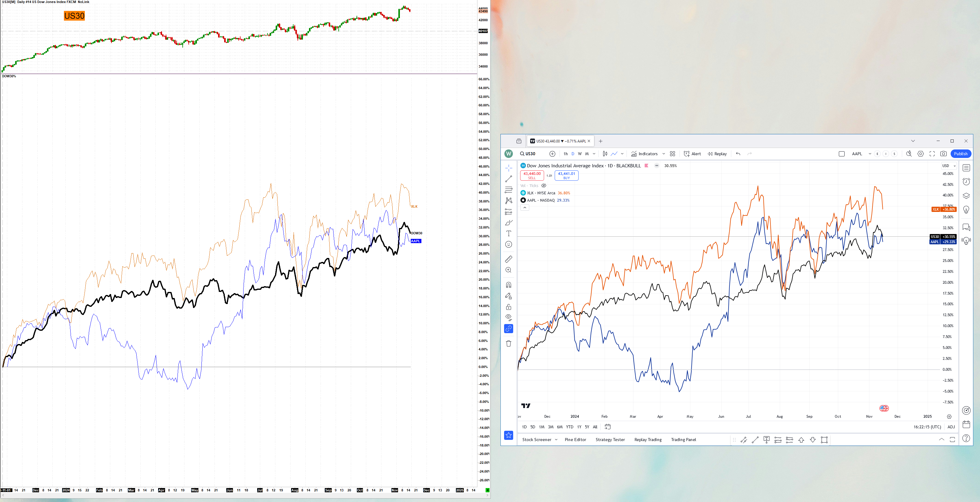Open the Pine Editor tab
The height and width of the screenshot is (502, 980).
(x=575, y=440)
